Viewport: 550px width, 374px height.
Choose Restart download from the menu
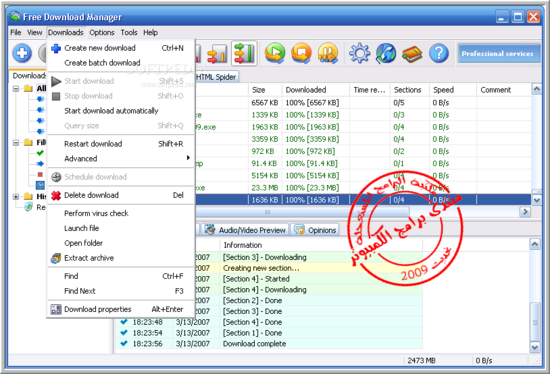click(121, 144)
